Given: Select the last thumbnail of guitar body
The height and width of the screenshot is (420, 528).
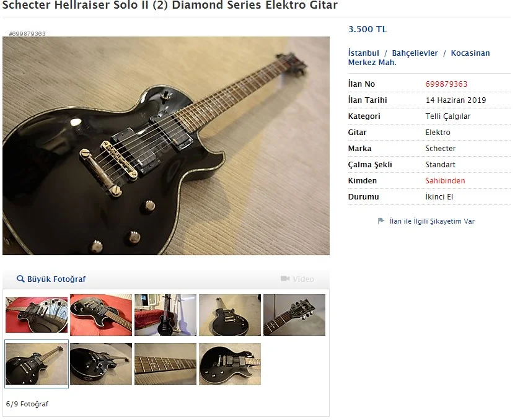Looking at the screenshot, I should point(230,364).
